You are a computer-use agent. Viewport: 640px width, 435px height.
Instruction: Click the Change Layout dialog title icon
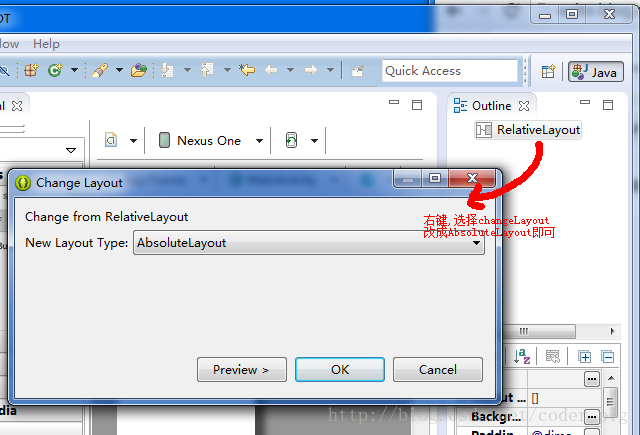[x=23, y=183]
